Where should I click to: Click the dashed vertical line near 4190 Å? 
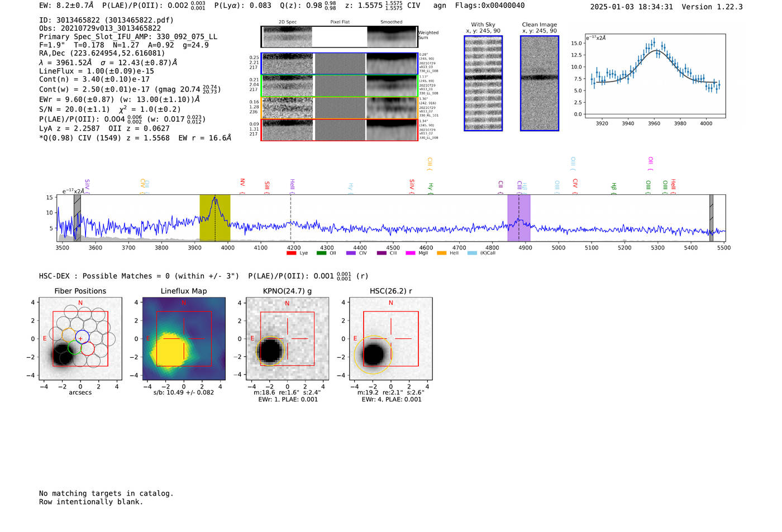(x=290, y=218)
